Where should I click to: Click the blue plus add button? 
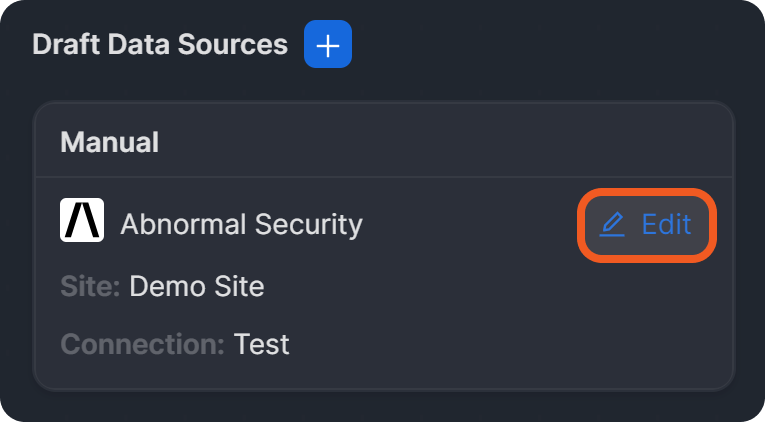coord(328,45)
